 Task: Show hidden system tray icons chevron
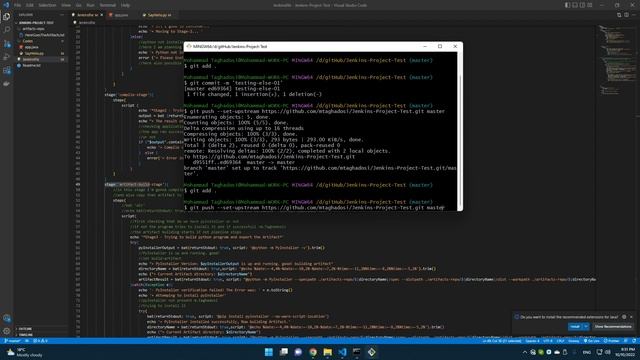coord(524,352)
